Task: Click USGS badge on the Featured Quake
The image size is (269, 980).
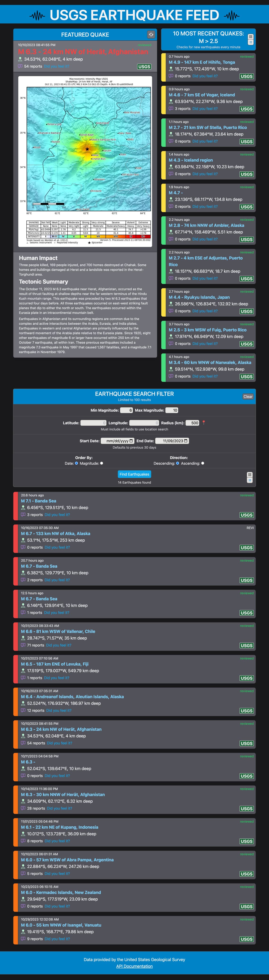Action: 144,67
